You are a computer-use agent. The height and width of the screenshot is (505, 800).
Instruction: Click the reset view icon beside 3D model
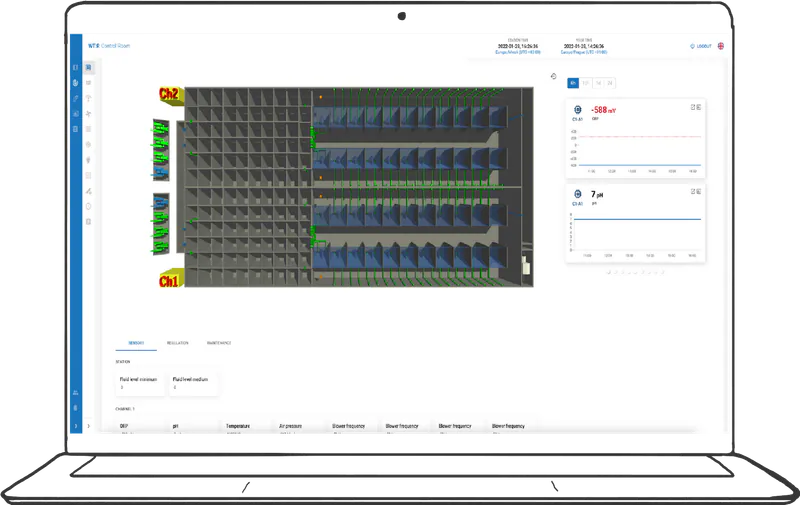553,75
